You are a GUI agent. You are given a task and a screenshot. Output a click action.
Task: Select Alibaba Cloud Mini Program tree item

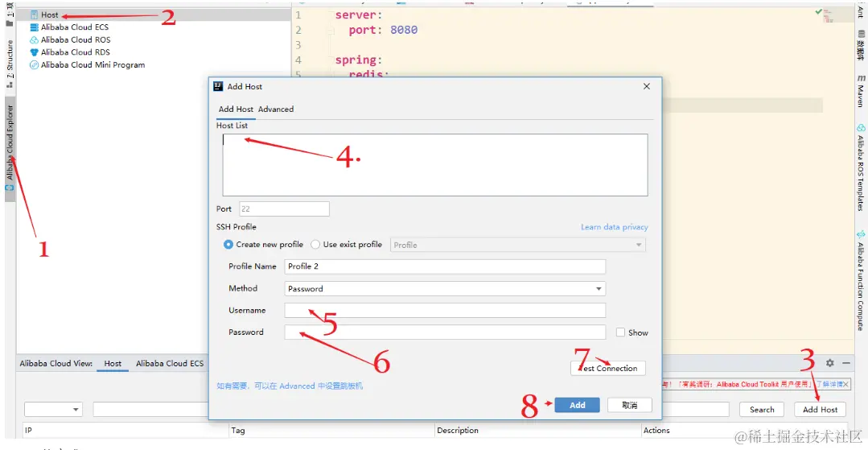pyautogui.click(x=88, y=65)
